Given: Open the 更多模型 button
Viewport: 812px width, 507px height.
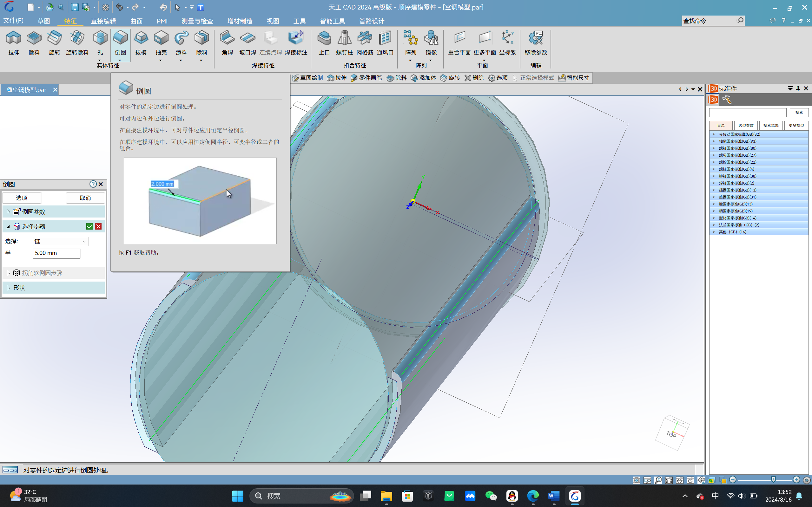Looking at the screenshot, I should [x=796, y=126].
